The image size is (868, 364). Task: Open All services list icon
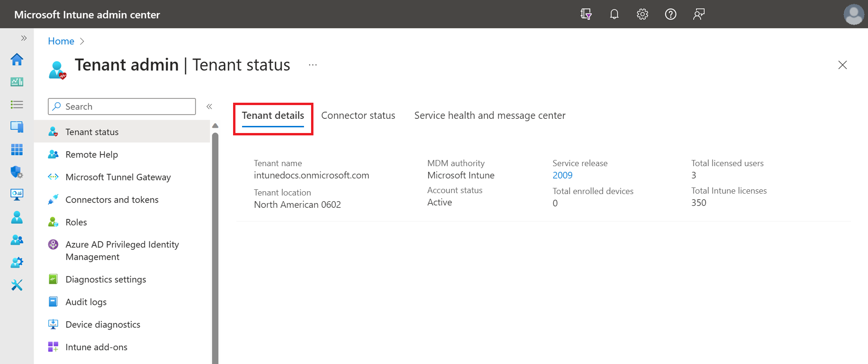(17, 105)
